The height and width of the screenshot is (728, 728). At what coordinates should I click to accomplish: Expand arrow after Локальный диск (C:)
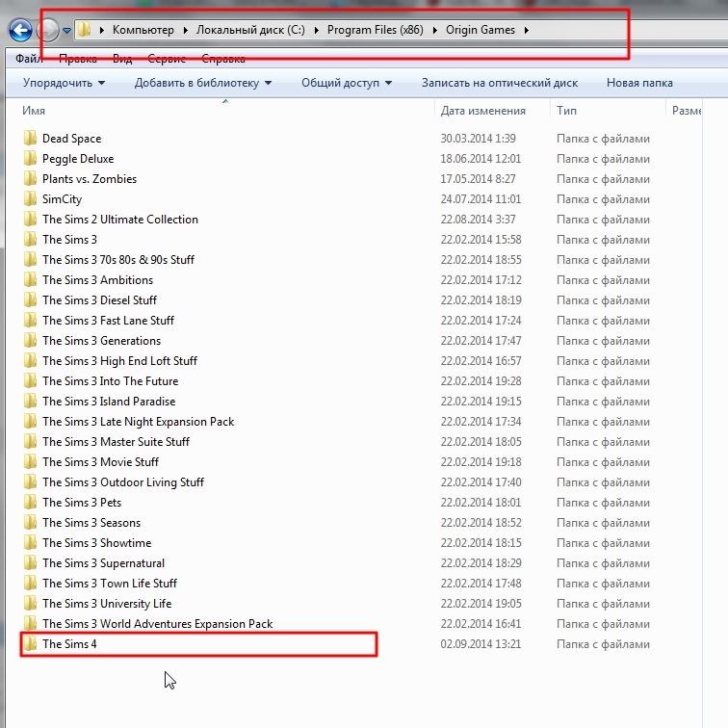click(316, 31)
